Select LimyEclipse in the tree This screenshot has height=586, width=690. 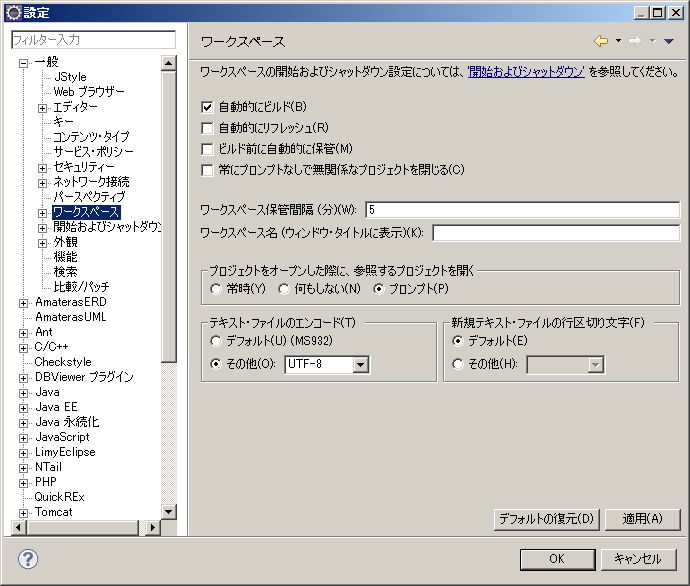65,452
